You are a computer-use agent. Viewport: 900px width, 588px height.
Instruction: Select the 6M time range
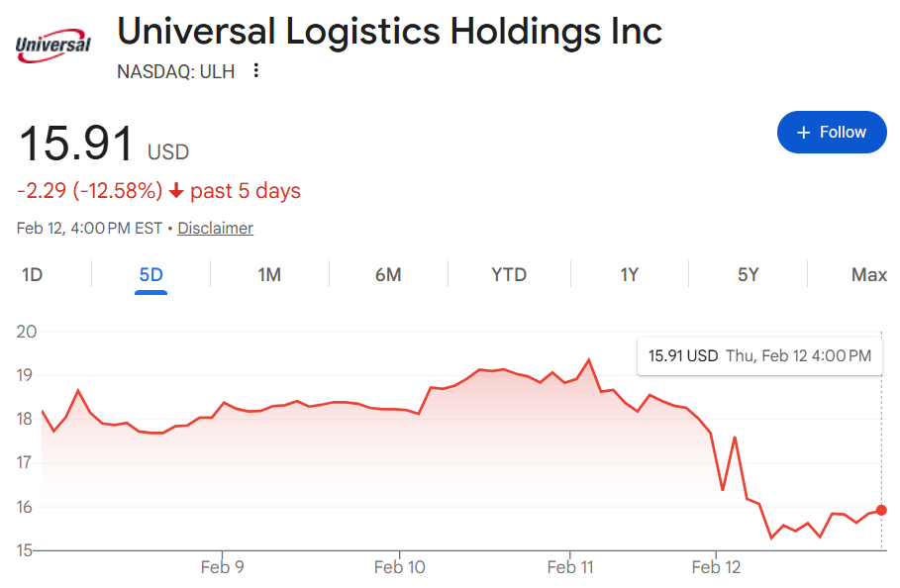388,274
